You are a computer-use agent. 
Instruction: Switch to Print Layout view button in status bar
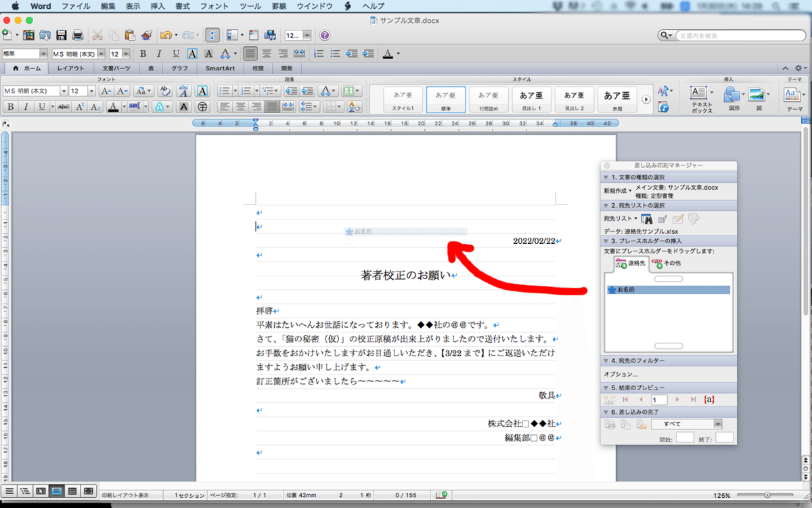point(58,490)
